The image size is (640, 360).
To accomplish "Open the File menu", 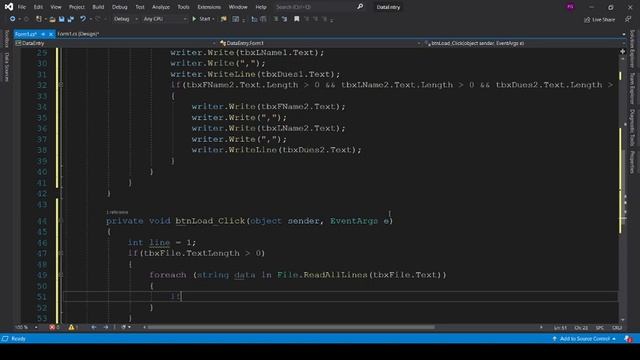I will click(22, 7).
